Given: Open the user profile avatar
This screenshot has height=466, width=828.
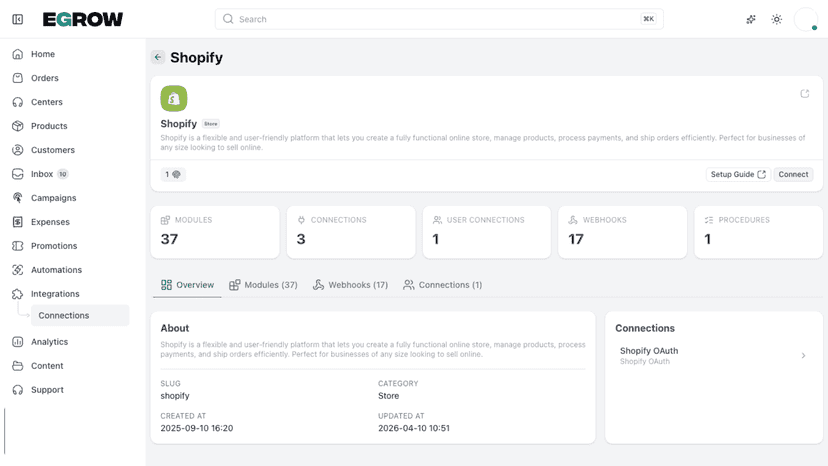Looking at the screenshot, I should point(806,20).
